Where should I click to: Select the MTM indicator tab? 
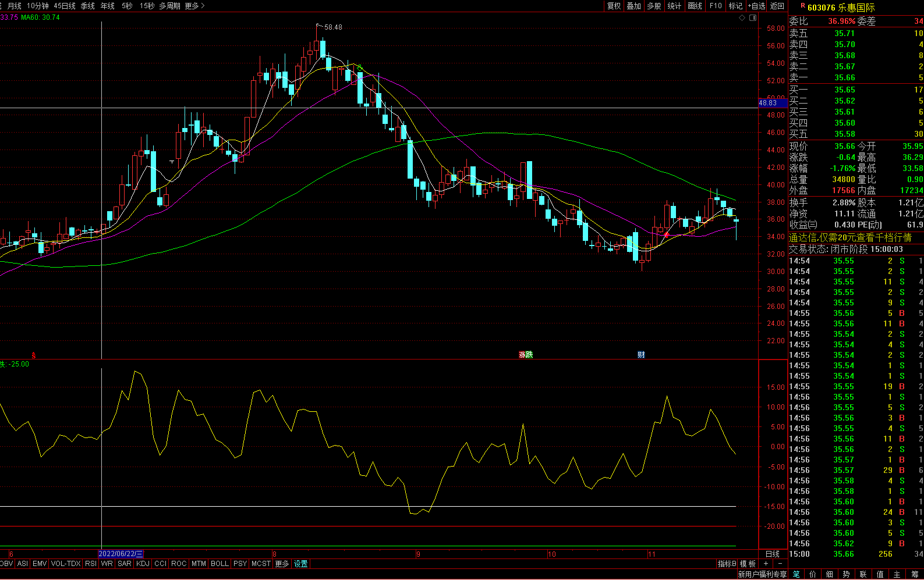click(x=199, y=564)
